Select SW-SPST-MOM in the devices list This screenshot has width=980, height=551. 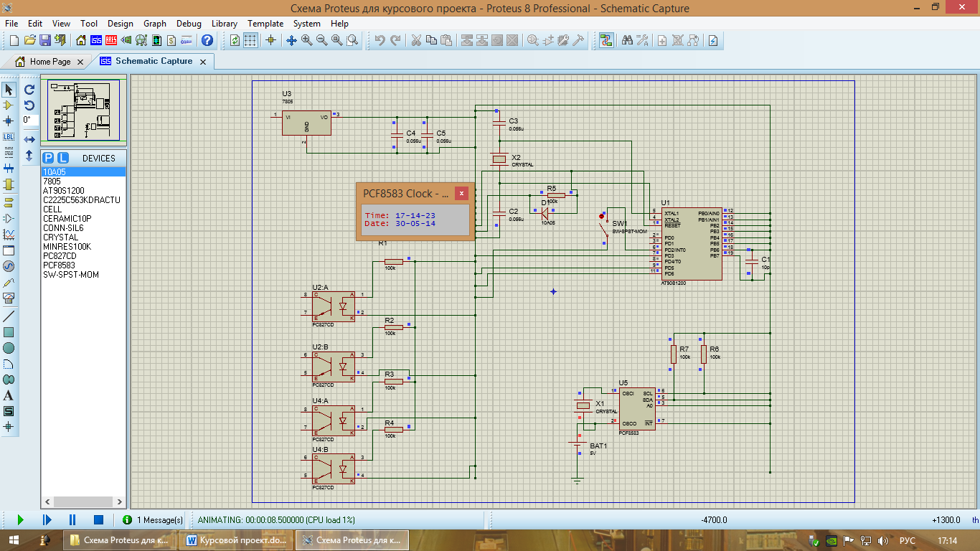pyautogui.click(x=83, y=274)
